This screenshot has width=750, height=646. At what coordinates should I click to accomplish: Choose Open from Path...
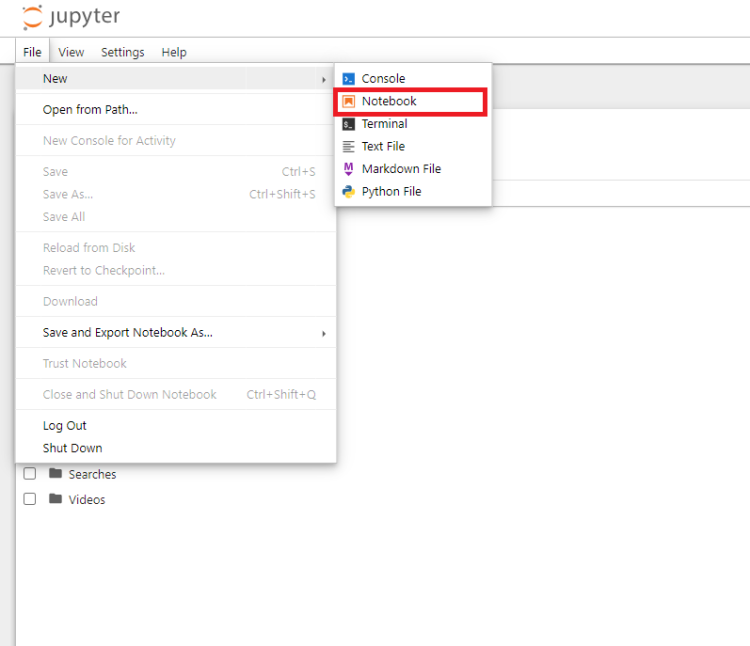pos(176,109)
